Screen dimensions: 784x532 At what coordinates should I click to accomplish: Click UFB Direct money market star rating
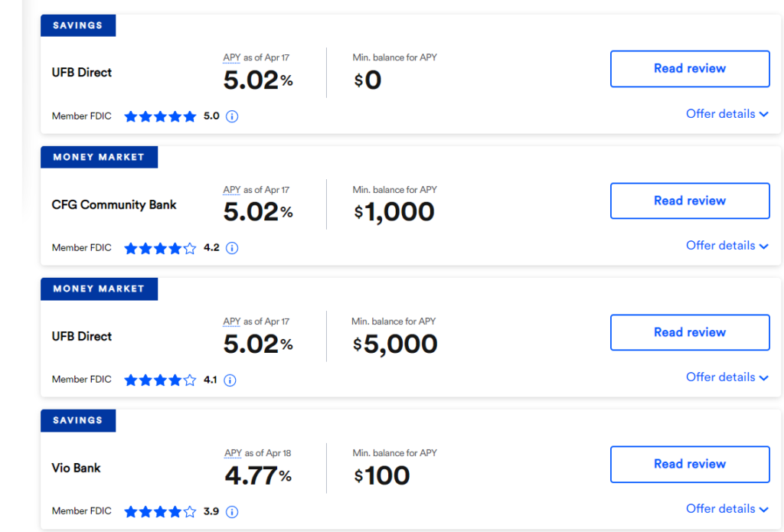click(160, 380)
